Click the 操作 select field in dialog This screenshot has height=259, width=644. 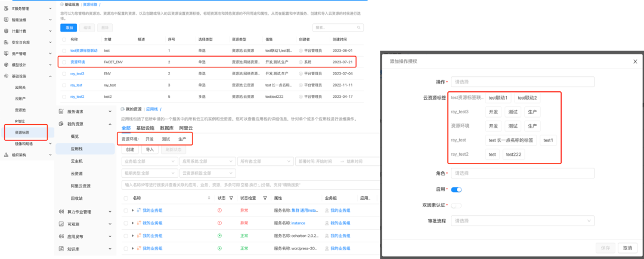point(522,81)
